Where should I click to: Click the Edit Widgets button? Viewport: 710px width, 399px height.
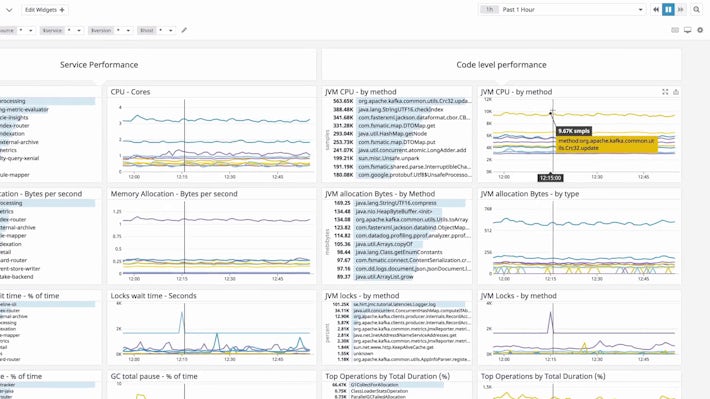[44, 10]
